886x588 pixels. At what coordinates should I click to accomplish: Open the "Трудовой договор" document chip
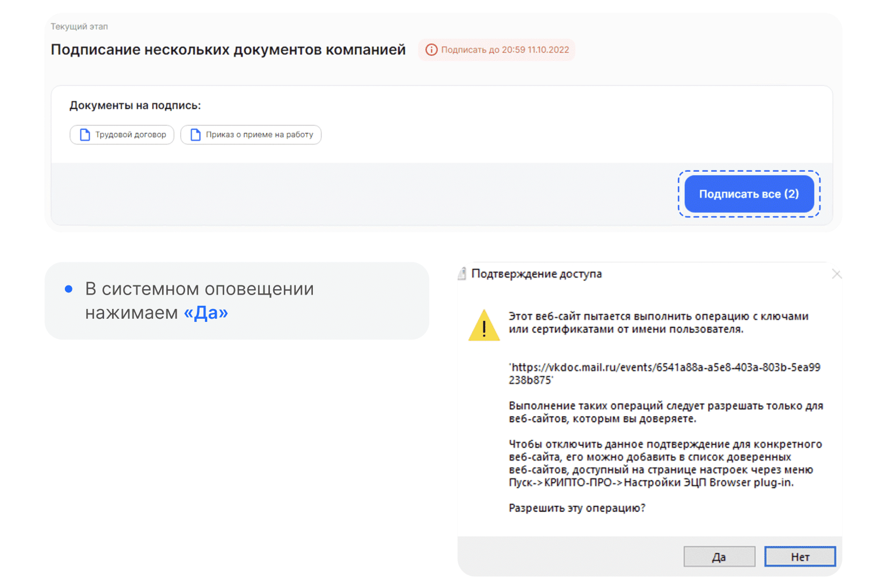122,135
